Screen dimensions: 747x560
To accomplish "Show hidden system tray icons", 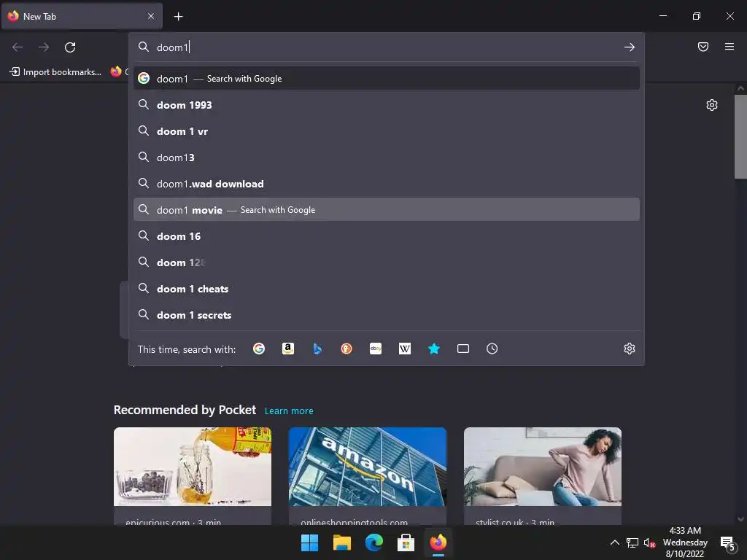I will [x=615, y=542].
